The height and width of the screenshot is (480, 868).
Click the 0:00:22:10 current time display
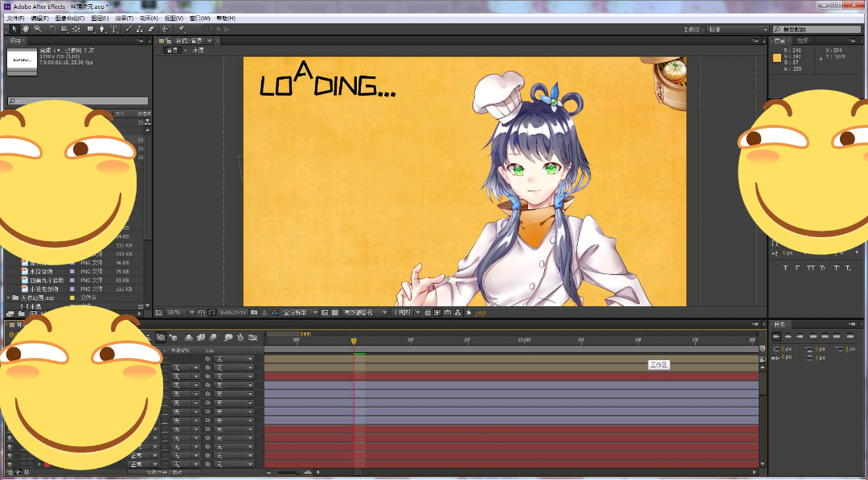click(x=232, y=313)
